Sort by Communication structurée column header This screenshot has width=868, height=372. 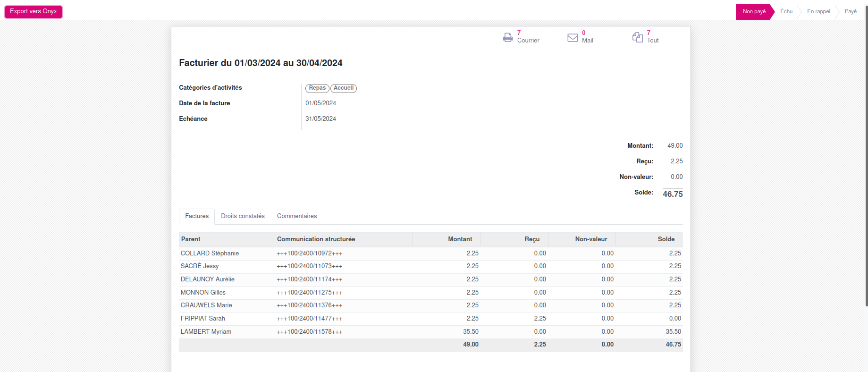click(344, 239)
